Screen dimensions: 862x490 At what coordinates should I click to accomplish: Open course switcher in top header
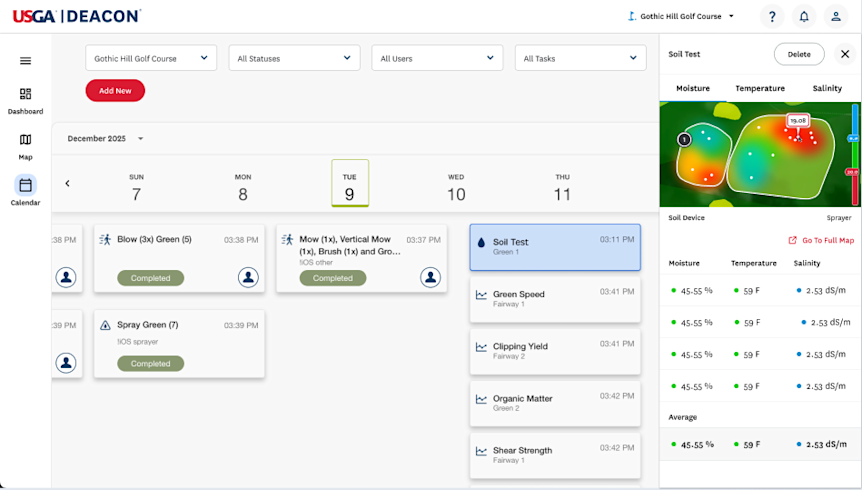click(681, 16)
